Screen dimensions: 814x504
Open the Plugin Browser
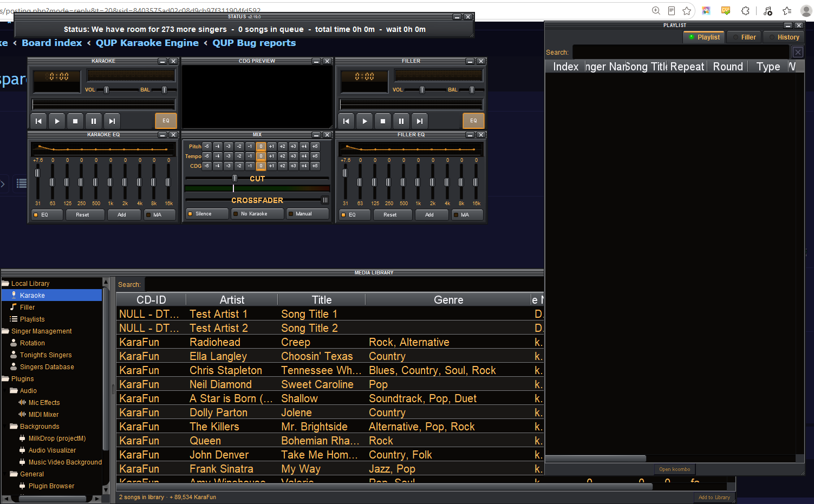(51, 486)
